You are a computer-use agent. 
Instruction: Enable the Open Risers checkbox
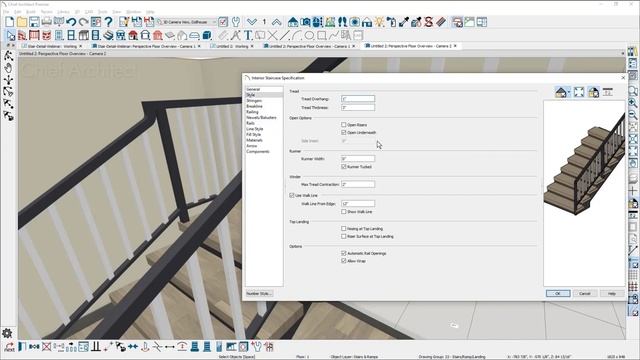(x=344, y=124)
